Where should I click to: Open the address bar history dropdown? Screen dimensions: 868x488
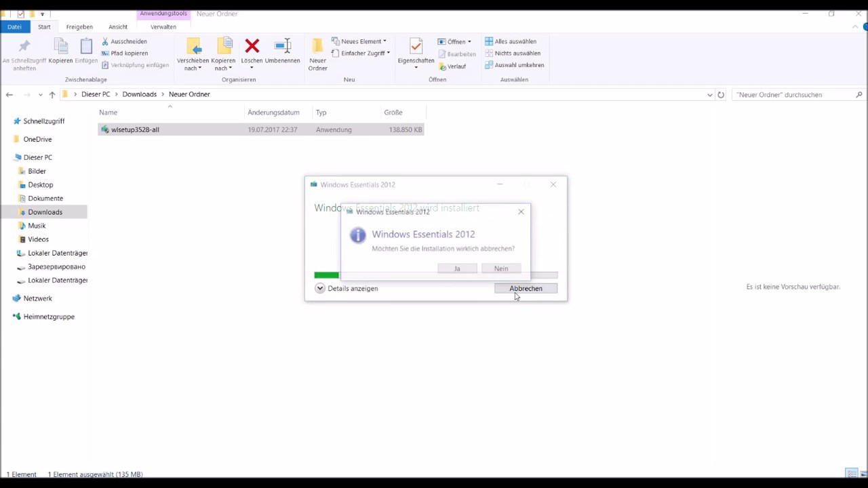coord(710,95)
